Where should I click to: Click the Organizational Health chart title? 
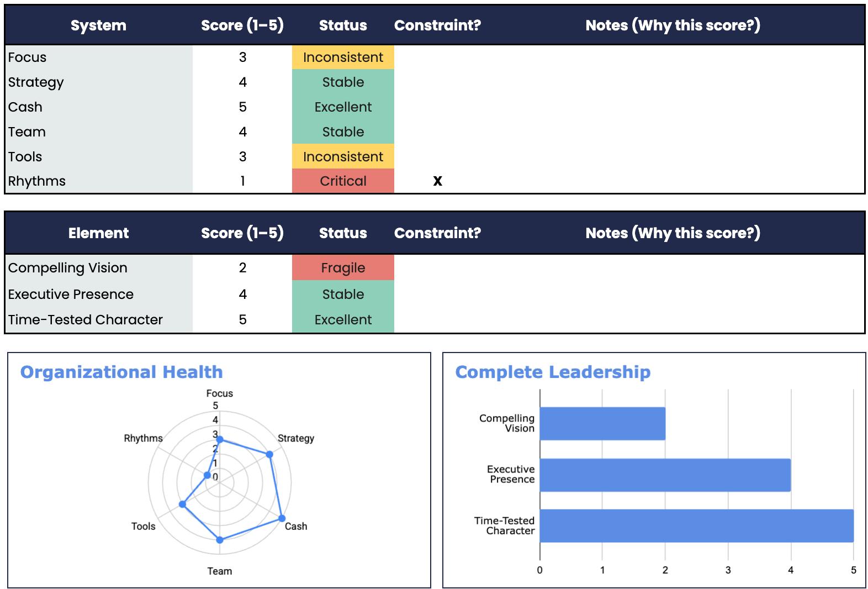coord(121,372)
